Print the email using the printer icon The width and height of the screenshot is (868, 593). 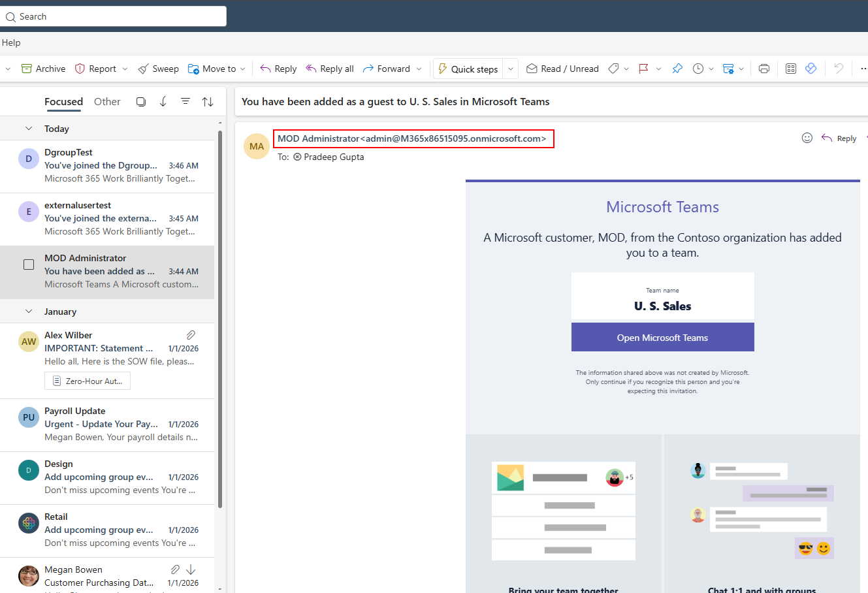pos(764,69)
